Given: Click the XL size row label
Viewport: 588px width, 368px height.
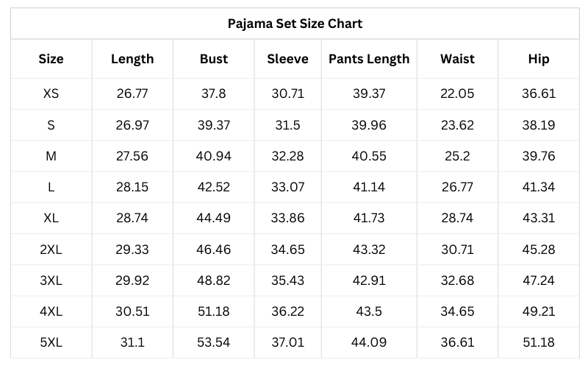Looking at the screenshot, I should point(51,218).
